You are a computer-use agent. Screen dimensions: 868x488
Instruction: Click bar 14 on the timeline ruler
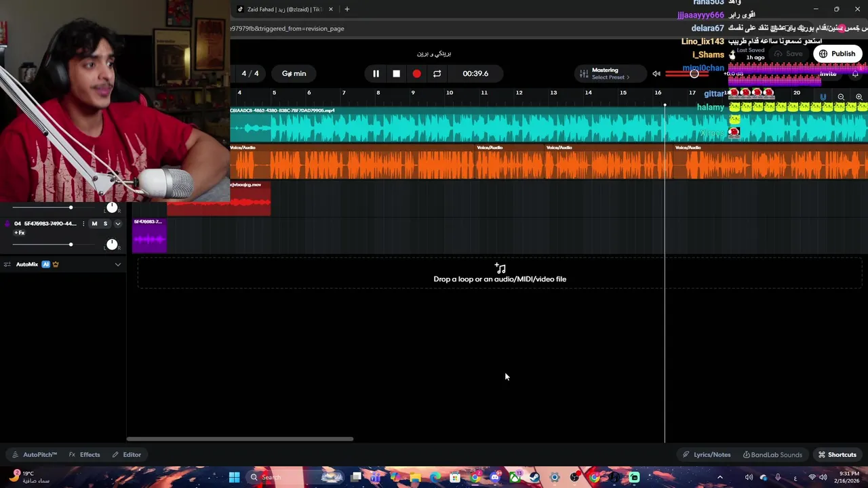click(588, 93)
